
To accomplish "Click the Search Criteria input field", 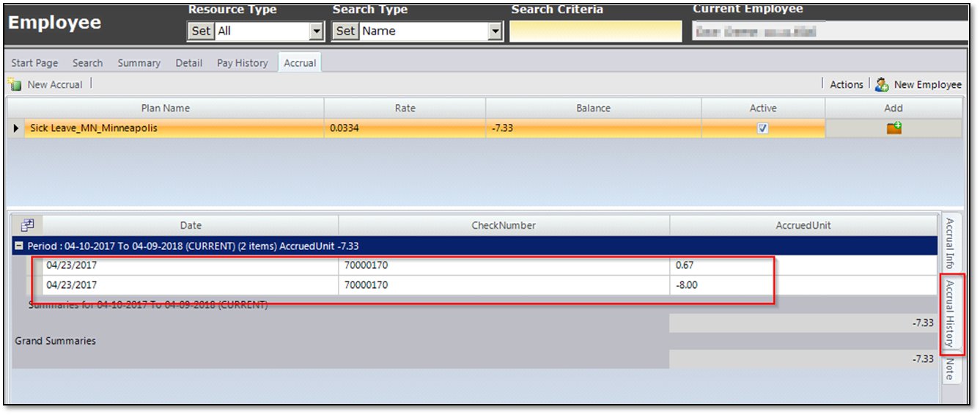I will click(595, 31).
